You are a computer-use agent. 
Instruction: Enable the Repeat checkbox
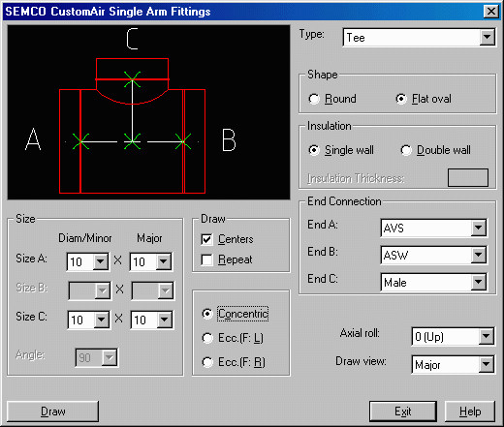point(227,259)
